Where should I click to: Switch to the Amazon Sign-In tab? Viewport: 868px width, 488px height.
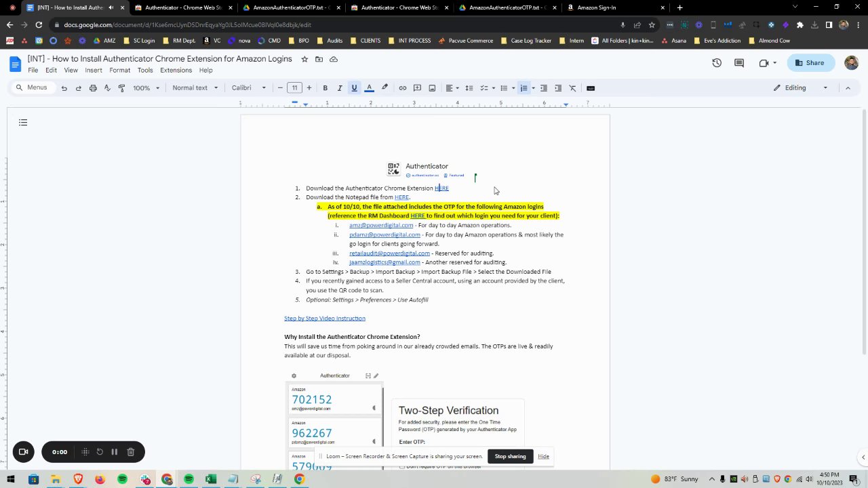[x=616, y=7]
